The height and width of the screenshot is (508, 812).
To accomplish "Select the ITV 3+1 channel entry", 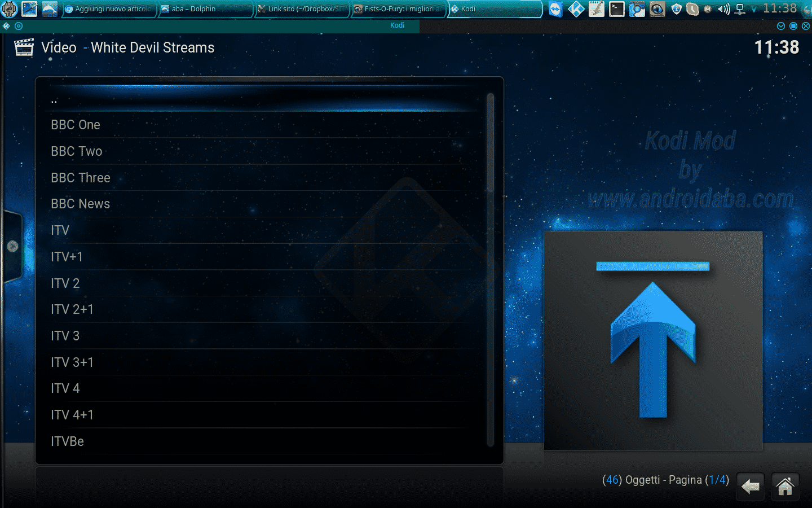I will click(x=263, y=362).
